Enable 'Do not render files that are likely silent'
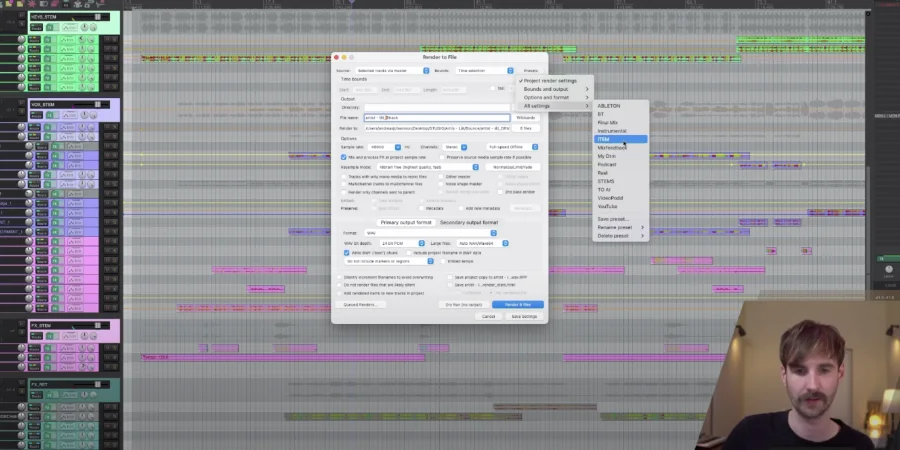 pyautogui.click(x=339, y=285)
